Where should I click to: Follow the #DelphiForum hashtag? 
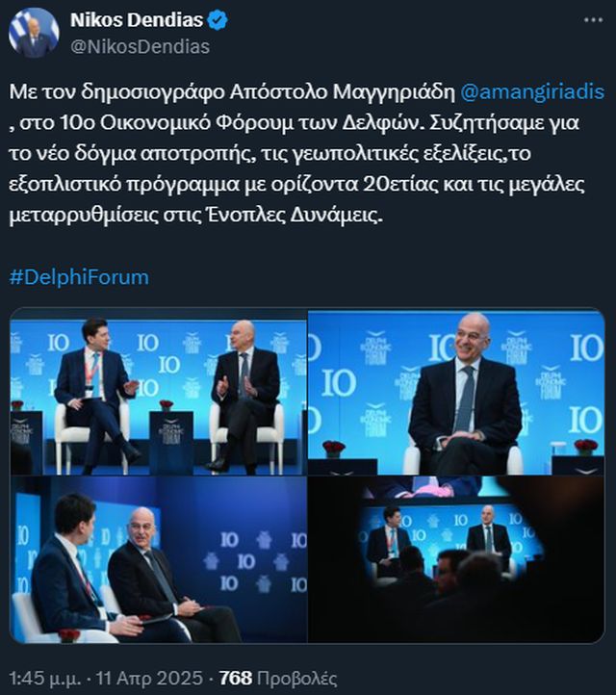click(79, 277)
